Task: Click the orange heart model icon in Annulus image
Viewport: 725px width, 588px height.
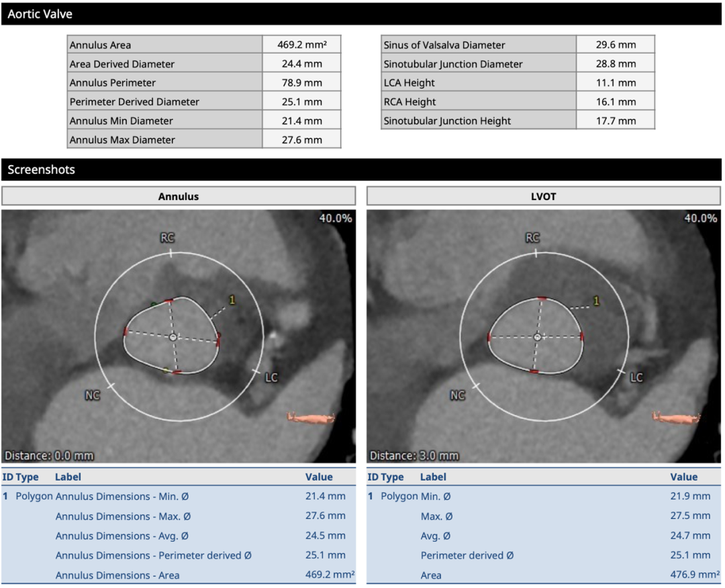Action: click(311, 418)
